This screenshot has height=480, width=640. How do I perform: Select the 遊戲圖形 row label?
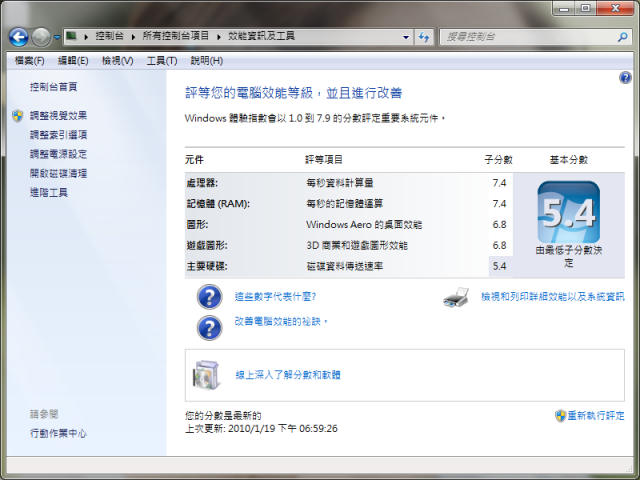207,245
